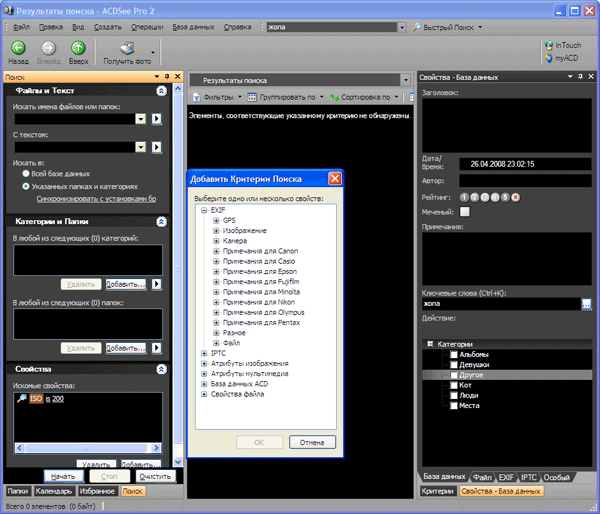
Task: Pin the Поиск search pane
Action: [x=167, y=77]
